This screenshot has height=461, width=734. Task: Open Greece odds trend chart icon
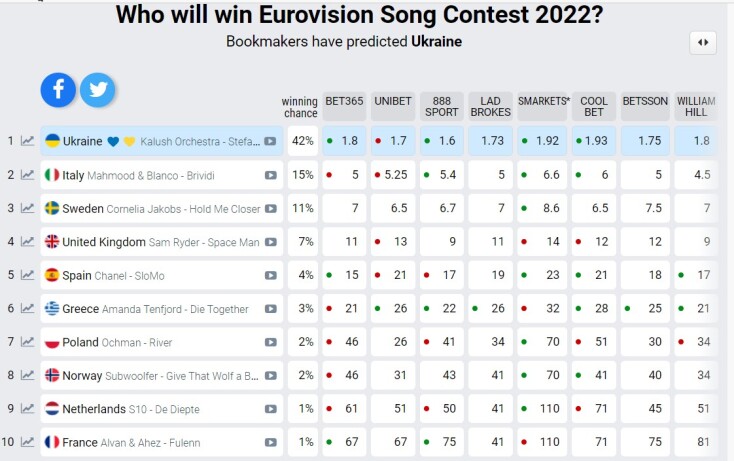click(x=28, y=309)
